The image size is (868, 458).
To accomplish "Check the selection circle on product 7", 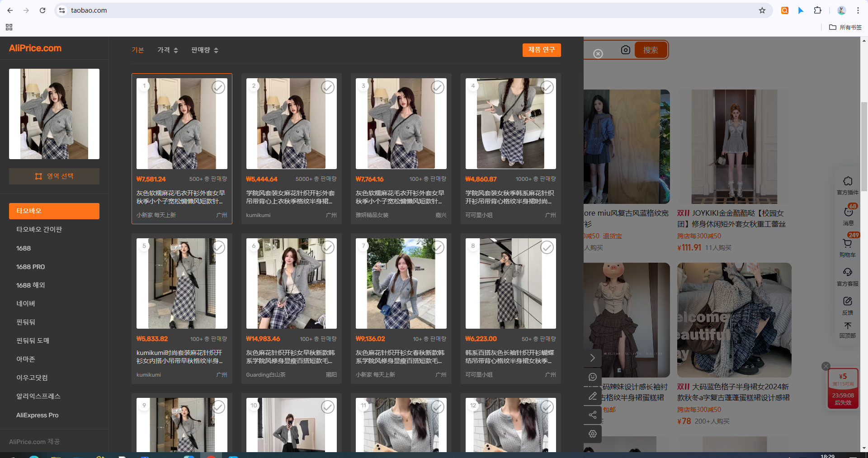I will 438,247.
